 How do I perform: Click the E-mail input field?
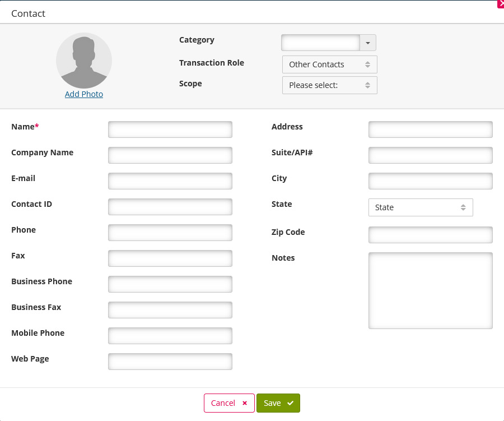170,181
